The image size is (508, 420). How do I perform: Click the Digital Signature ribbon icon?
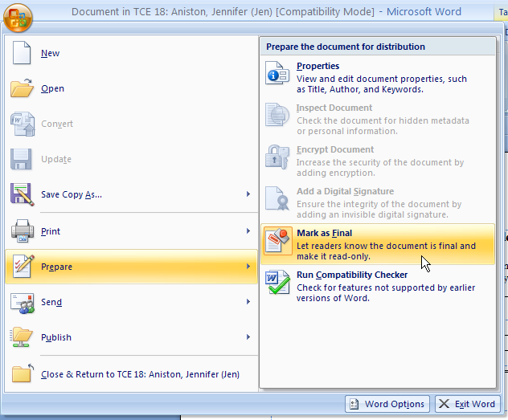277,198
